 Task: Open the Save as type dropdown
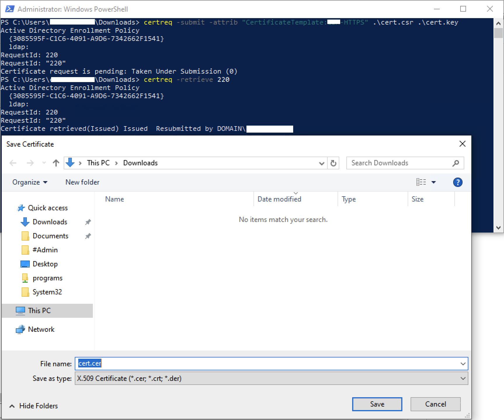point(271,379)
